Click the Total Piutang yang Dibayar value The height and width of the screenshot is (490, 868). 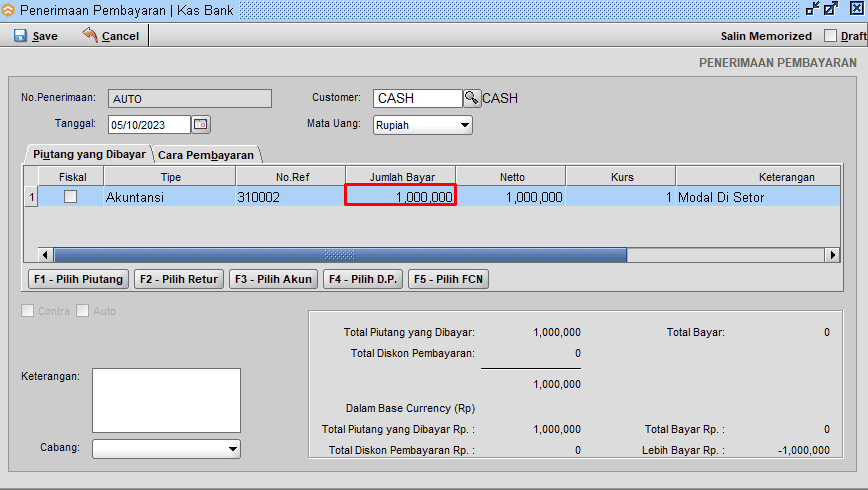(557, 332)
